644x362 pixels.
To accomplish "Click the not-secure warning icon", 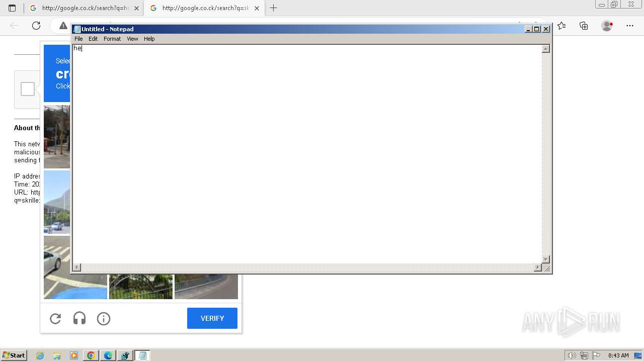I will [x=63, y=26].
